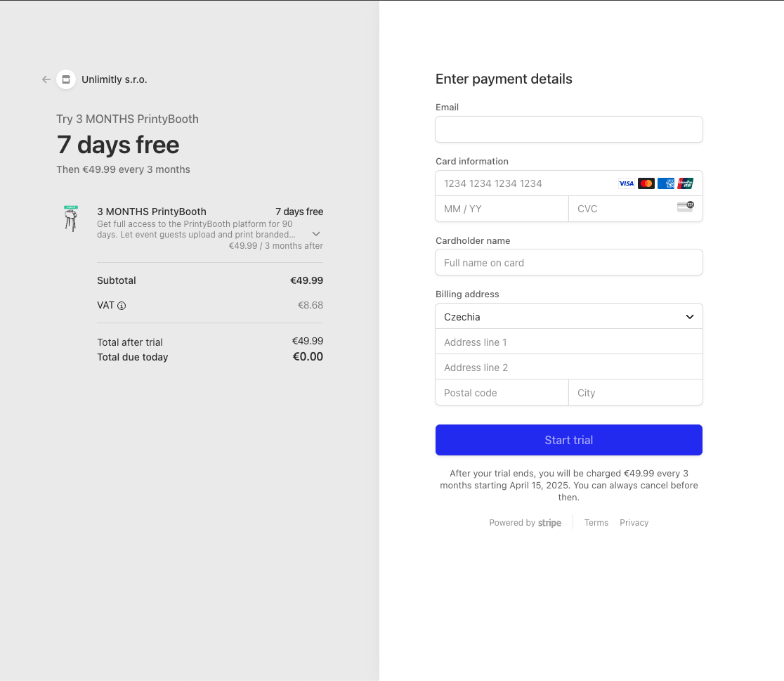Click the American Express logo
784x681 pixels.
pyautogui.click(x=666, y=183)
